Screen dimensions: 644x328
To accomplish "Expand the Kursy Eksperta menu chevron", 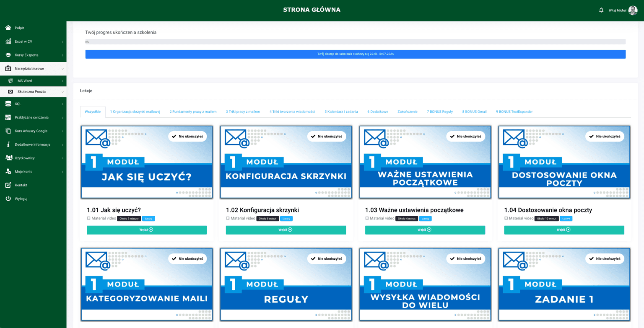I will pyautogui.click(x=62, y=55).
